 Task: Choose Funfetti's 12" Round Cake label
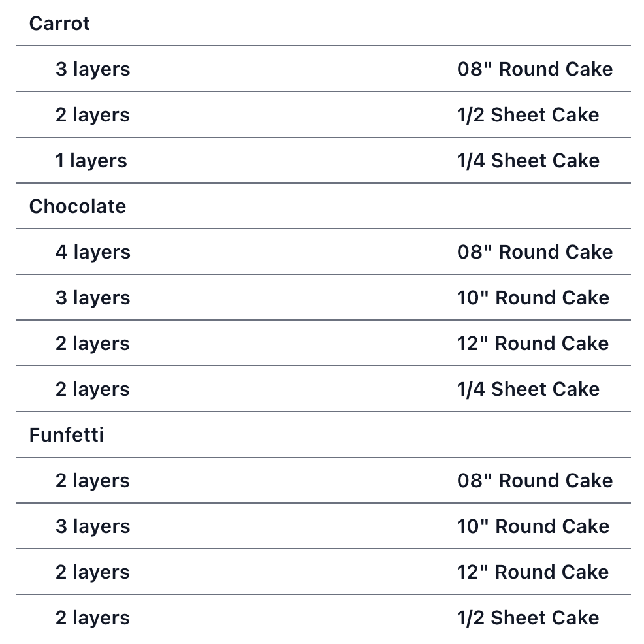click(x=533, y=572)
